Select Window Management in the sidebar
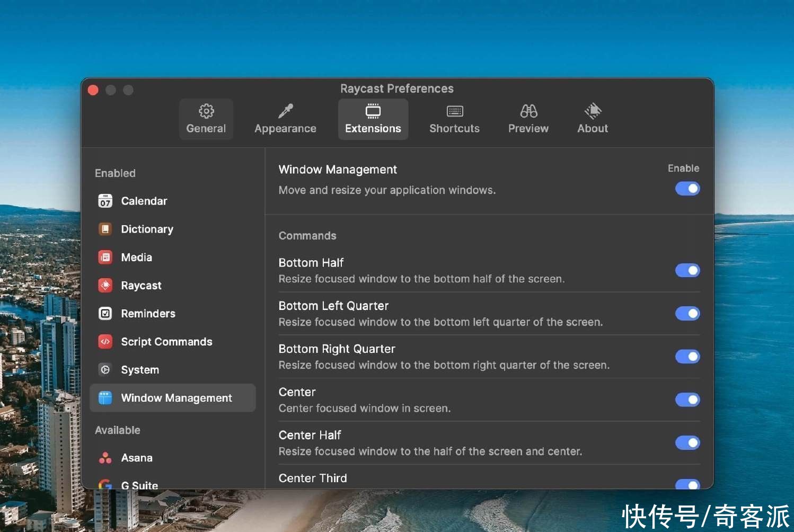Viewport: 794px width, 532px height. (173, 397)
